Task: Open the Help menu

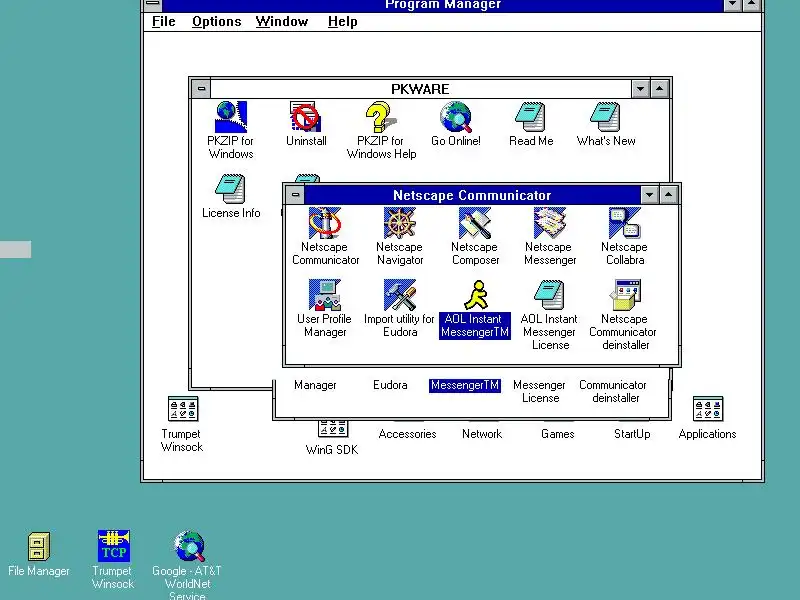Action: (x=342, y=21)
